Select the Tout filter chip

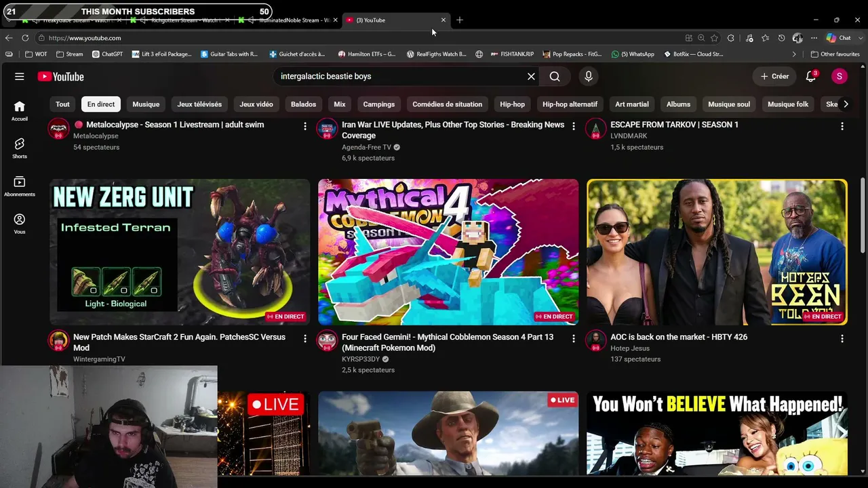click(62, 104)
